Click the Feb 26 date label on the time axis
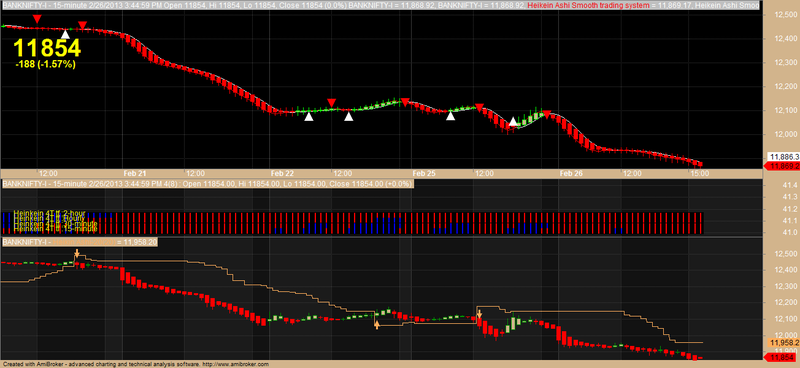The image size is (800, 368). point(570,173)
